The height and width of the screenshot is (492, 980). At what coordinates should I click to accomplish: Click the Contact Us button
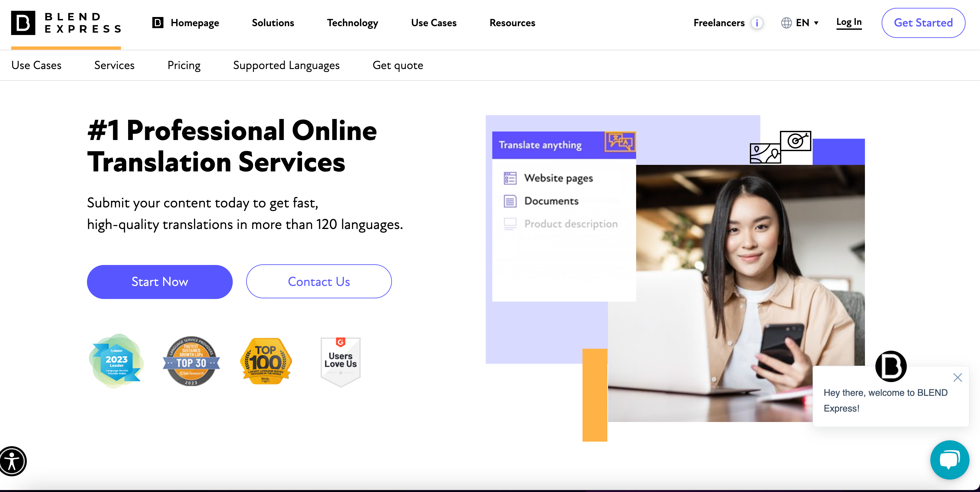coord(319,281)
